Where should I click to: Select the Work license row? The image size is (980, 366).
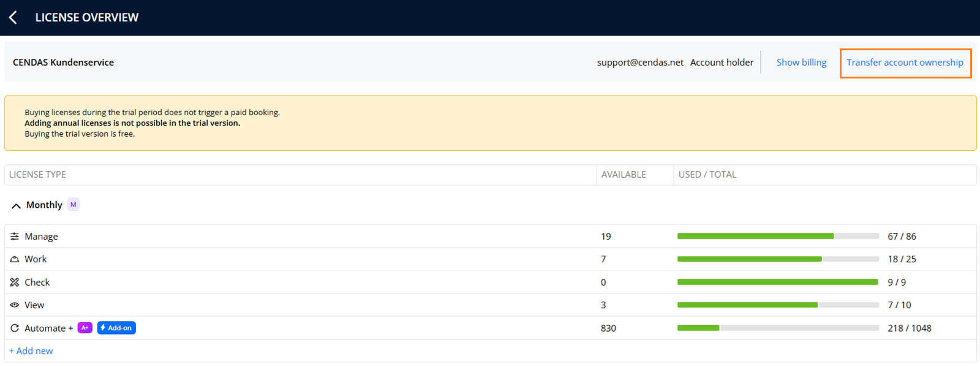[x=490, y=259]
